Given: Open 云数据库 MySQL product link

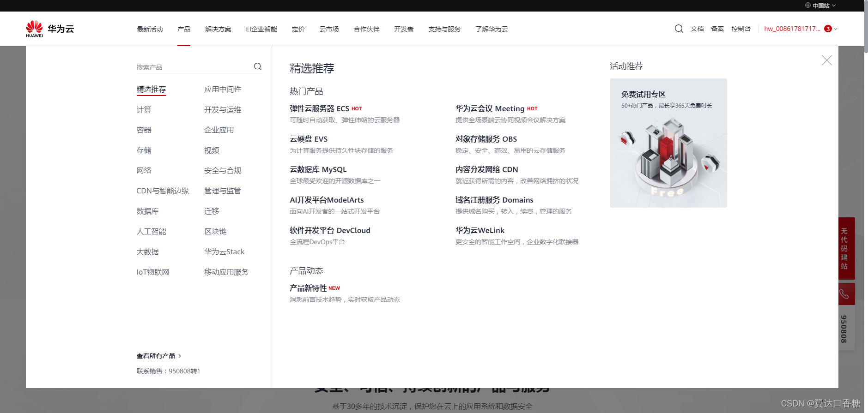Looking at the screenshot, I should (318, 170).
